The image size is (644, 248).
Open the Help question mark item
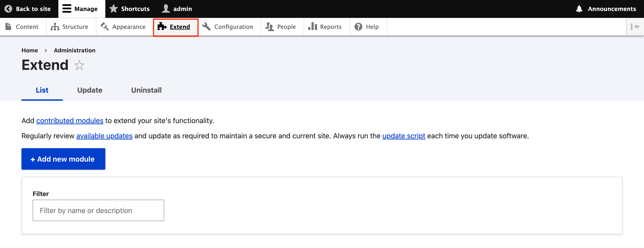point(367,27)
